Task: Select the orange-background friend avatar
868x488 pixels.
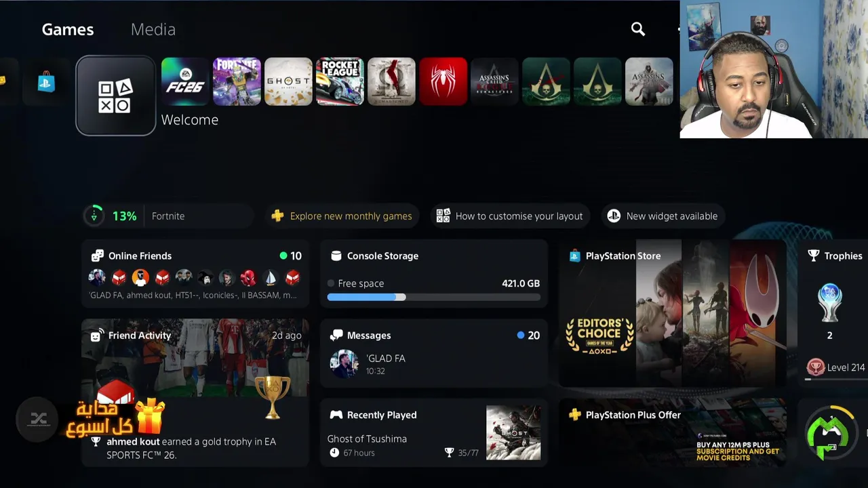Action: tap(140, 277)
